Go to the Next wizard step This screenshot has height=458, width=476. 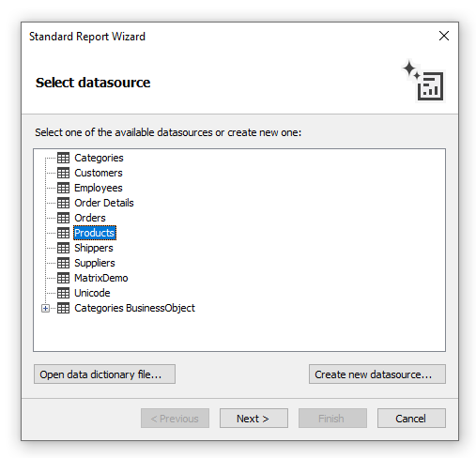[x=253, y=419]
